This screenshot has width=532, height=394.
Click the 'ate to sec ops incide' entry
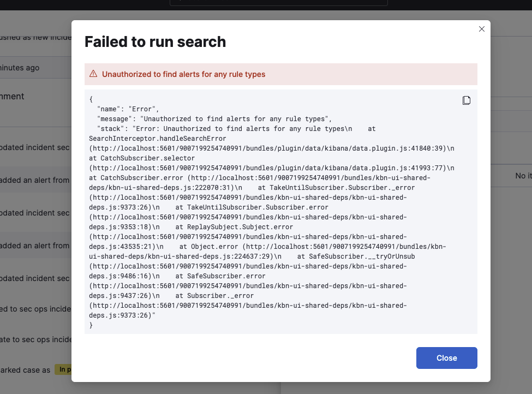(x=35, y=339)
